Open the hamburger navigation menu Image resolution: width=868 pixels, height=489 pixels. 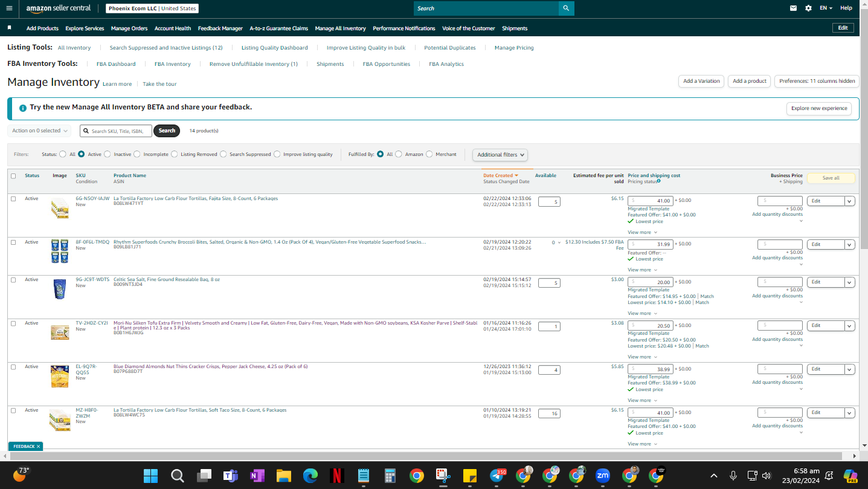(9, 8)
